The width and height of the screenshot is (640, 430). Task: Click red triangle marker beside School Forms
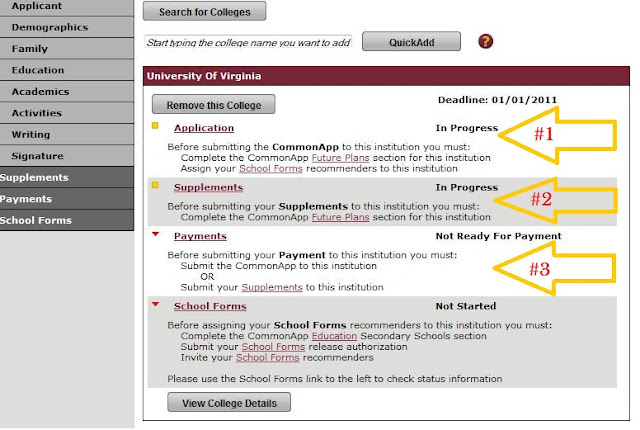click(155, 305)
